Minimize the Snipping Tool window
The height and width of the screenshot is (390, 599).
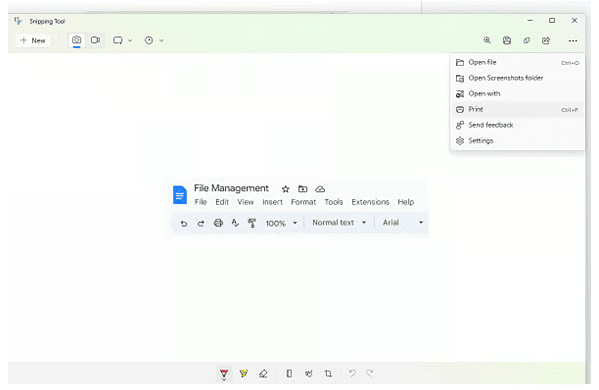point(530,20)
